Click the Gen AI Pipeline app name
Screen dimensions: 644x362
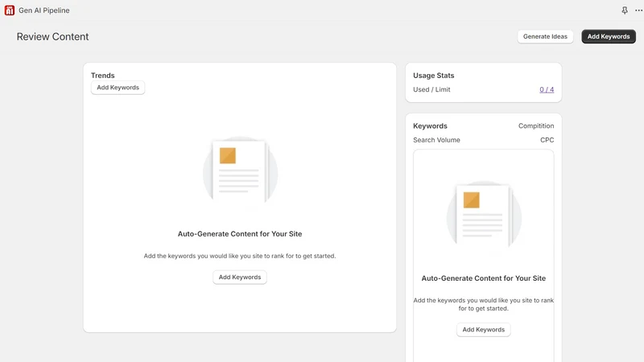(x=44, y=10)
